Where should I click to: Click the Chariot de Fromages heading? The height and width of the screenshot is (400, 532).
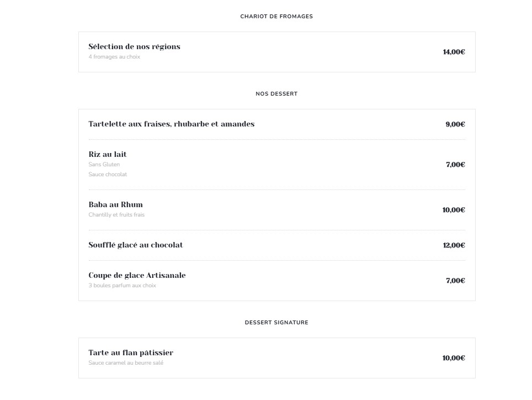click(x=276, y=17)
